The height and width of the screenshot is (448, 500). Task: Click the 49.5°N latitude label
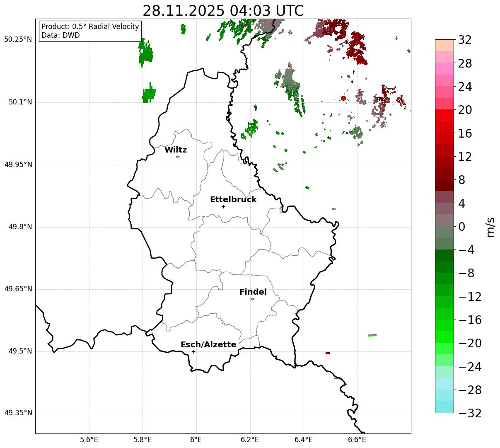(x=20, y=351)
